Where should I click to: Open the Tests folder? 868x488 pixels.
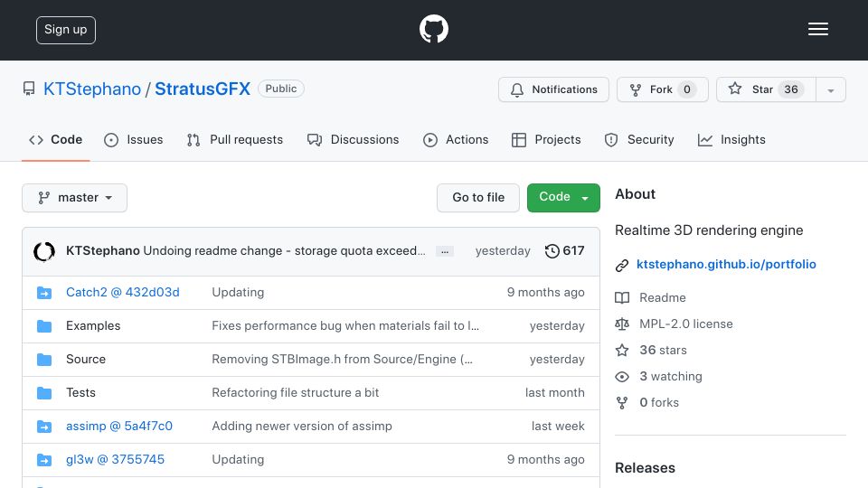point(80,392)
